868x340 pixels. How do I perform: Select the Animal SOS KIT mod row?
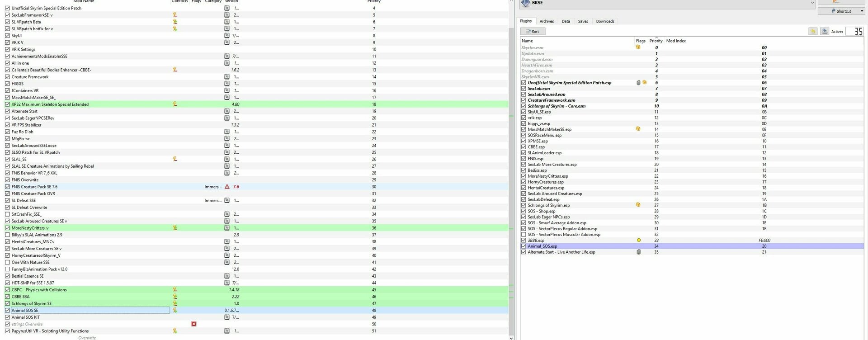pos(256,317)
